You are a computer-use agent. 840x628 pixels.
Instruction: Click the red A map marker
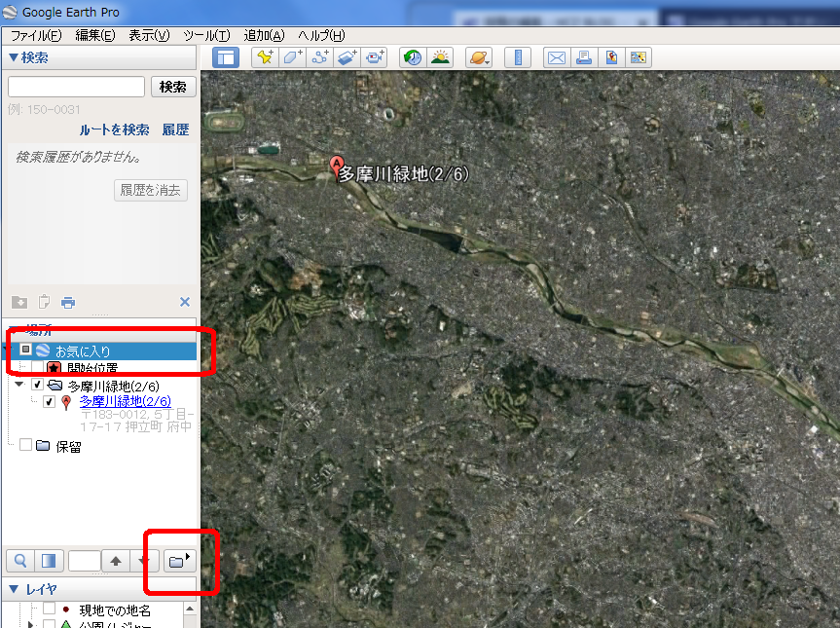coord(337,167)
